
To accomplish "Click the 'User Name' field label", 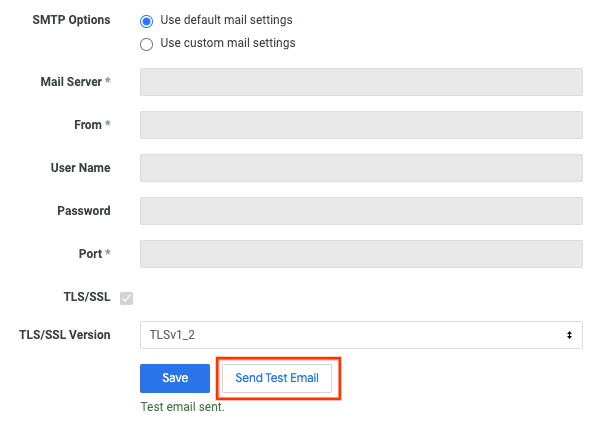I will point(80,168).
